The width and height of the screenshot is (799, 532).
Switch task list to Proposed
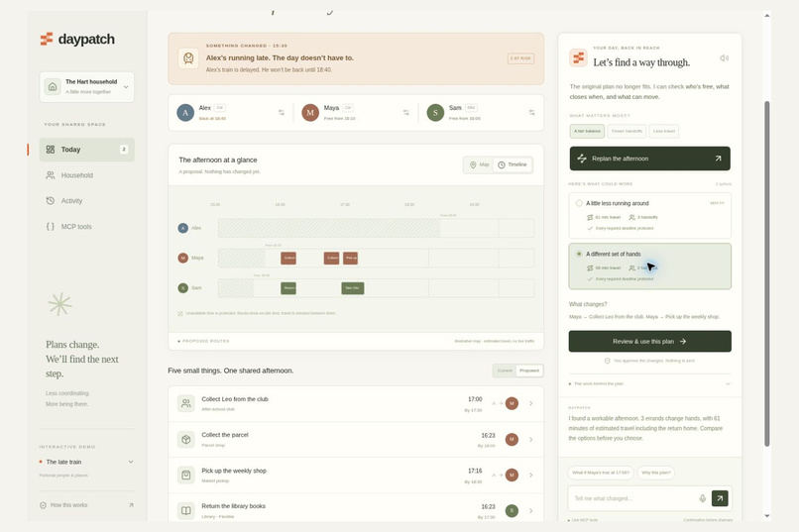coord(529,371)
